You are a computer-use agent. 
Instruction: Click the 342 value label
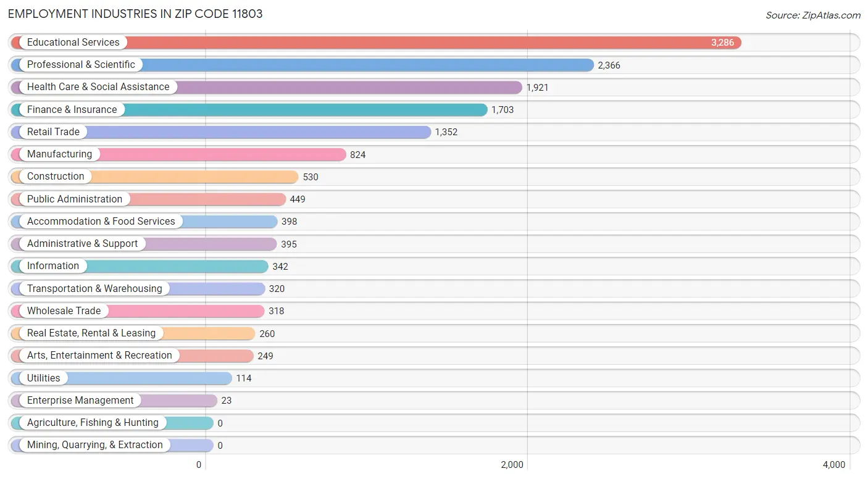pyautogui.click(x=280, y=267)
